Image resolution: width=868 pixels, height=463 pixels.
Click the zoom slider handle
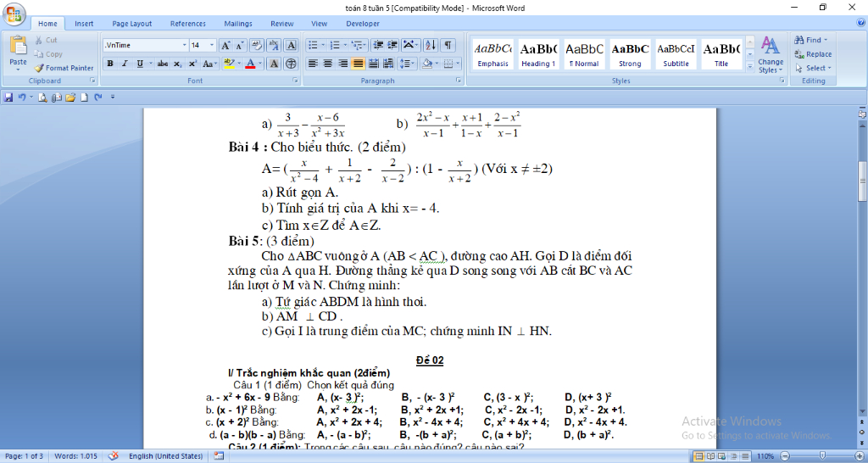[x=822, y=456]
